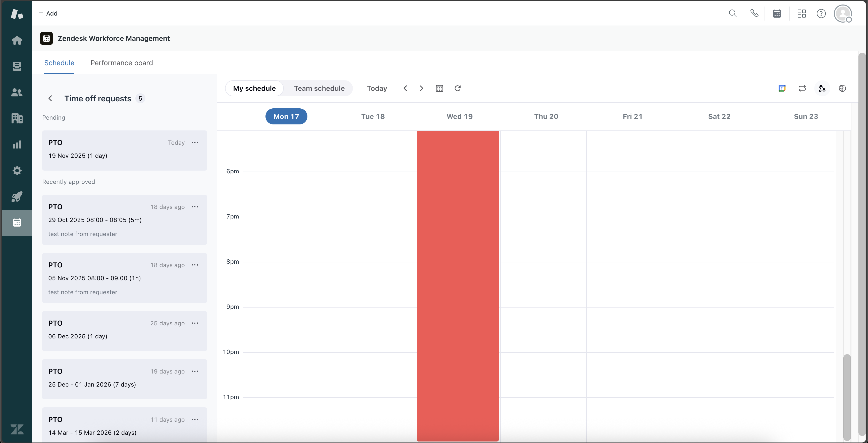The width and height of the screenshot is (868, 443).
Task: Open the date picker calendar icon
Action: pyautogui.click(x=439, y=88)
